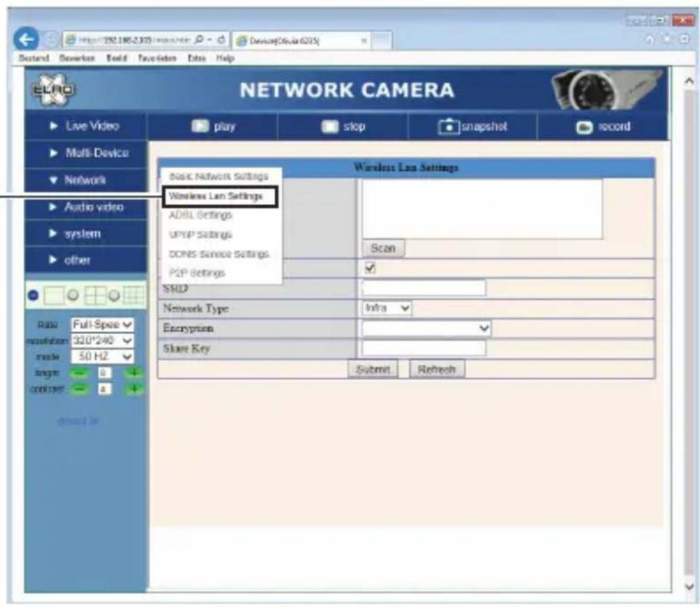Open the Bestand menu
Image resolution: width=700 pixels, height=607 pixels.
(x=34, y=58)
